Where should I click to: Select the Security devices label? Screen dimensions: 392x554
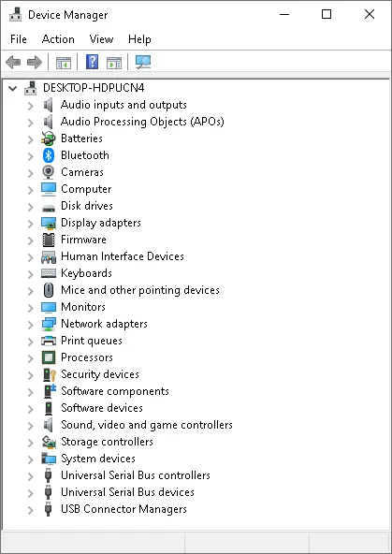100,374
